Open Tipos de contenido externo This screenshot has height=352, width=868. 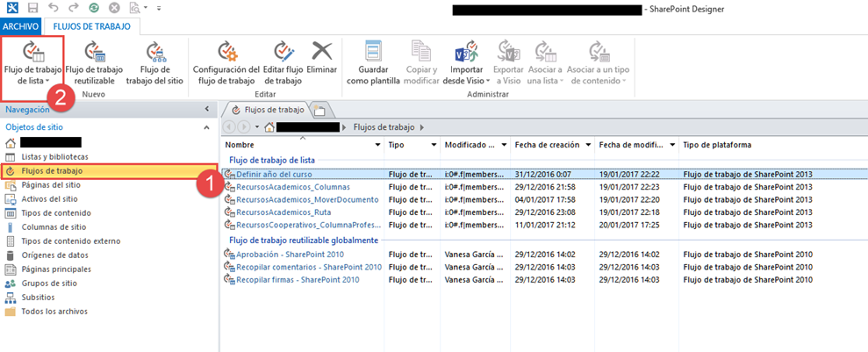[70, 241]
